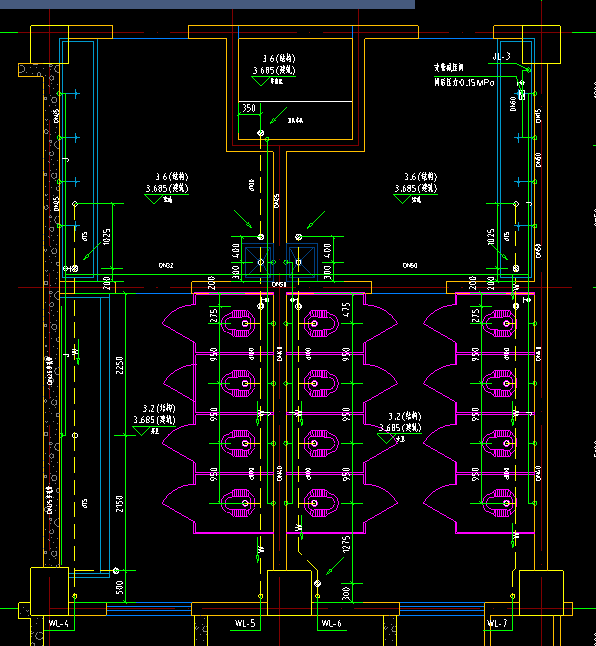Select the WL-5 riser label
596x646 pixels.
click(245, 623)
